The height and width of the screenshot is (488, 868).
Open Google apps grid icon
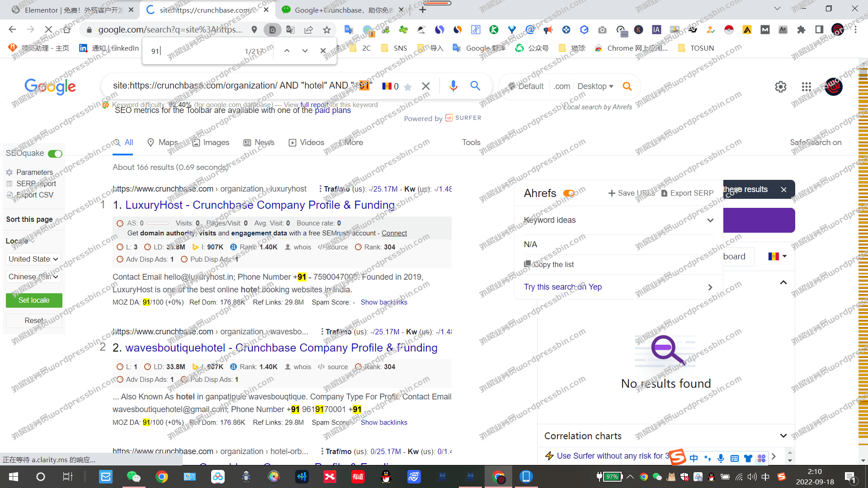806,87
